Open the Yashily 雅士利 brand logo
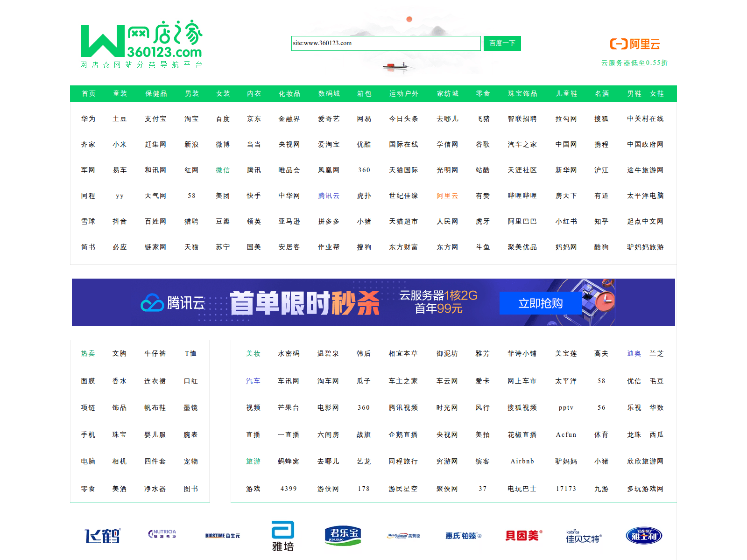The width and height of the screenshot is (747, 560). [x=644, y=536]
